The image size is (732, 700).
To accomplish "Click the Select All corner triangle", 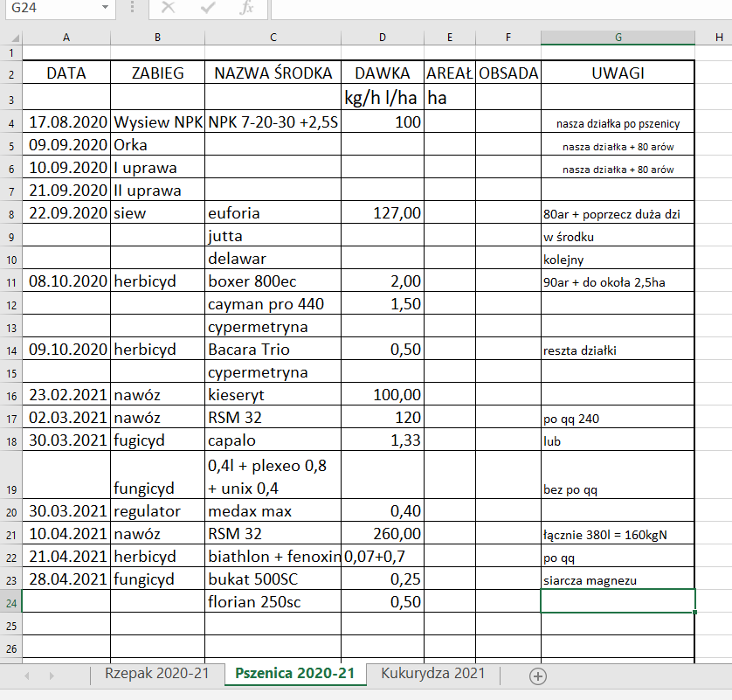I will point(10,38).
